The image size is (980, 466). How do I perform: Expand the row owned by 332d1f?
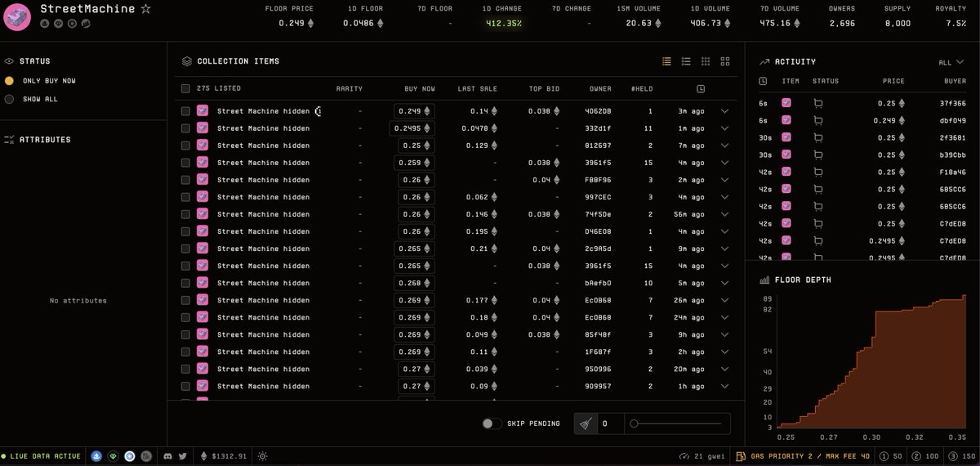coord(724,128)
